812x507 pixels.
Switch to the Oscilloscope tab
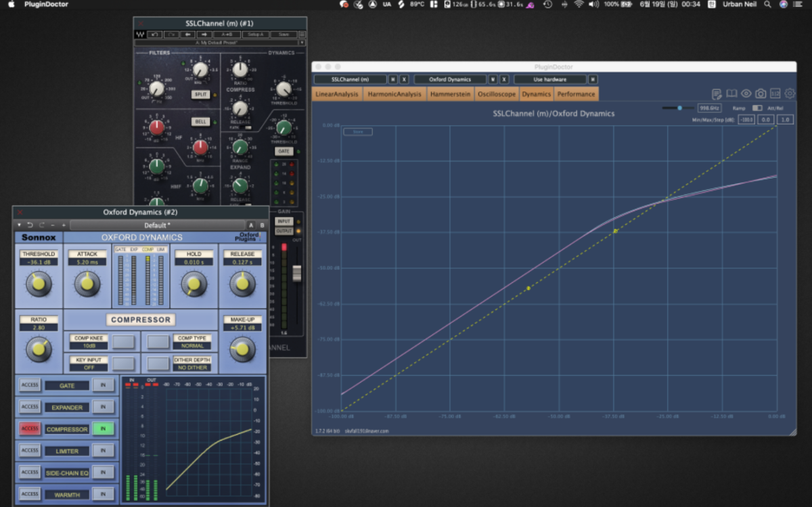click(x=497, y=94)
